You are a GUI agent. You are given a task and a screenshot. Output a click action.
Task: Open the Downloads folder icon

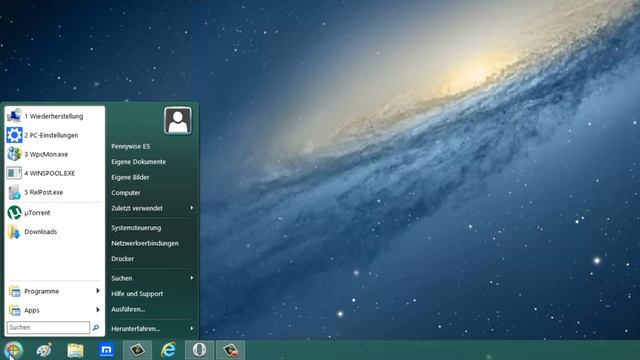tap(14, 231)
